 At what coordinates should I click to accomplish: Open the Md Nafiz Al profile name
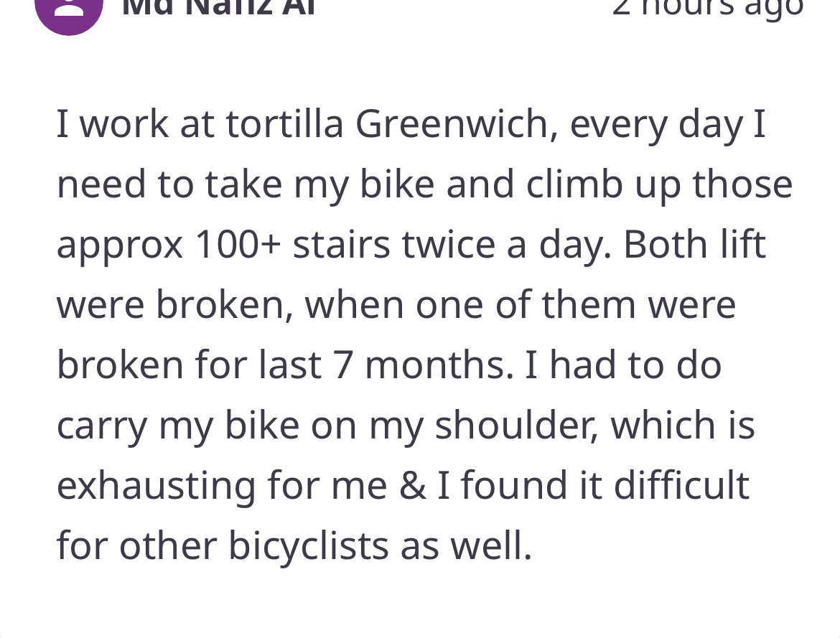pos(218,7)
